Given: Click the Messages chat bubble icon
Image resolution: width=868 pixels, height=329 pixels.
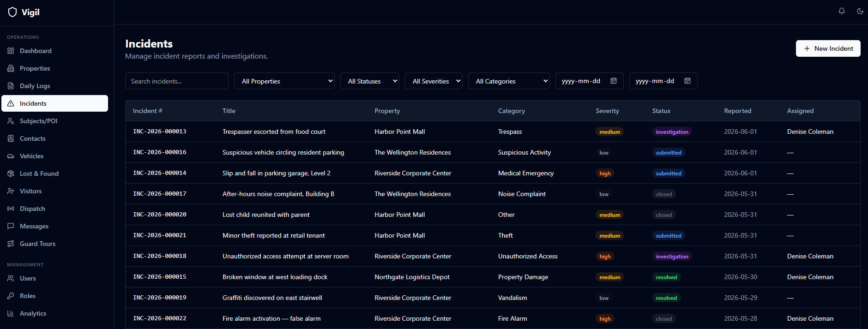Looking at the screenshot, I should point(11,226).
